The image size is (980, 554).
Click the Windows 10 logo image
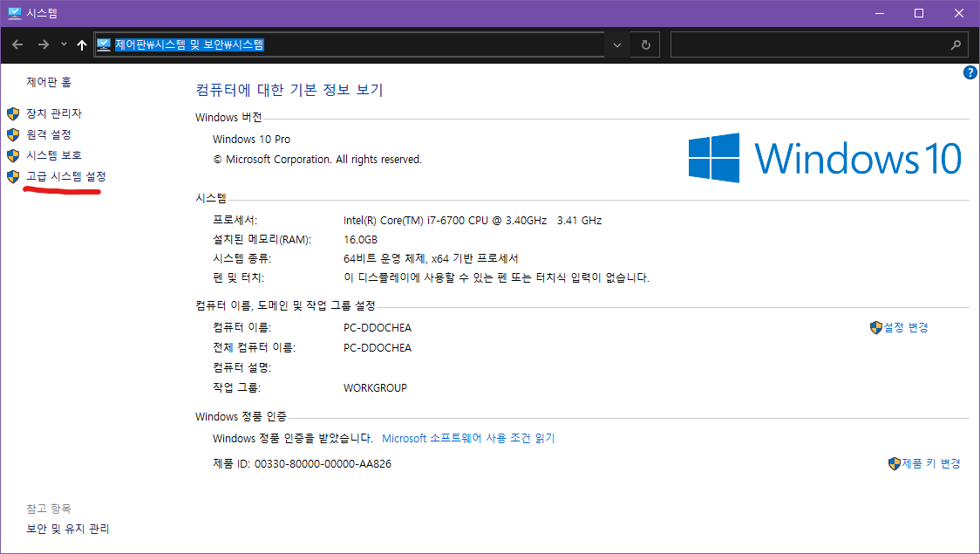(825, 158)
